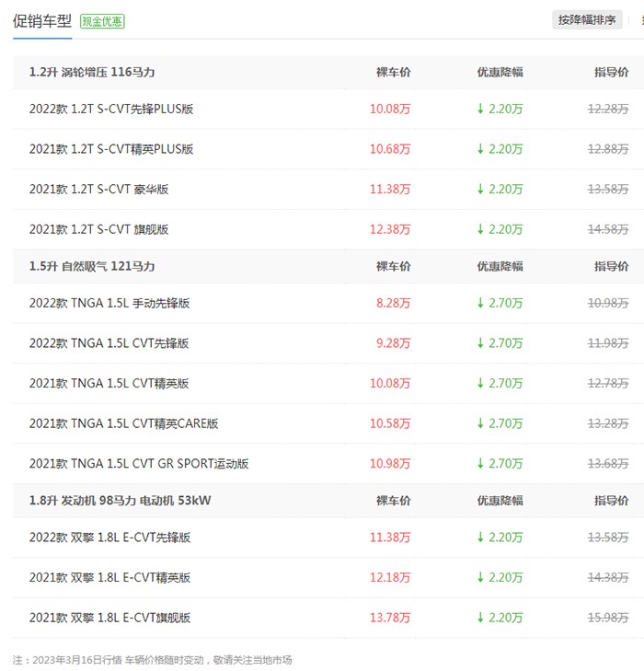Click the struck-through 11.98万 guide price

608,343
